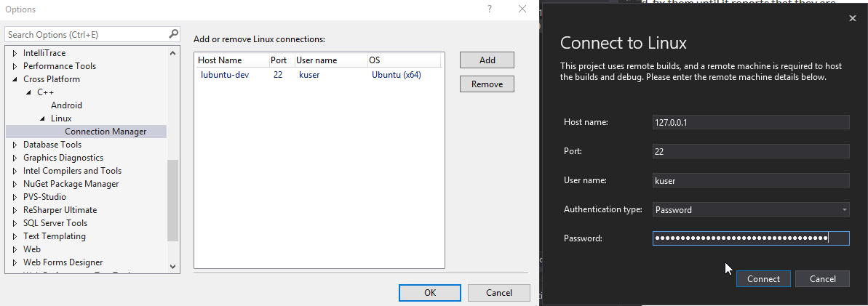Expand the Database Tools node
This screenshot has height=306, width=868.
(x=15, y=145)
